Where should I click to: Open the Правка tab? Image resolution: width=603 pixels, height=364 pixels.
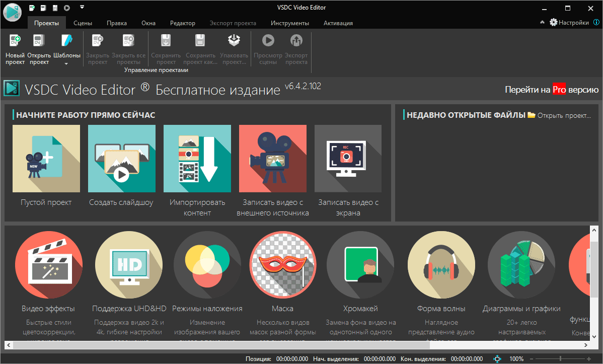click(x=117, y=23)
